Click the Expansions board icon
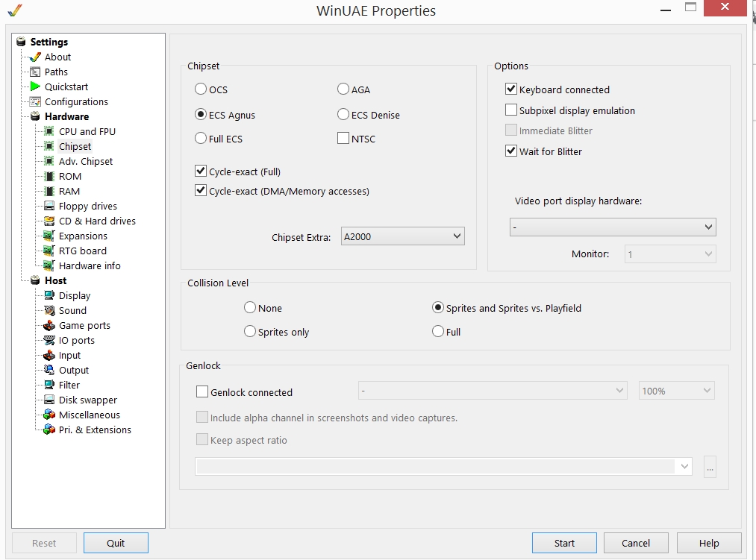The height and width of the screenshot is (560, 756). point(49,236)
